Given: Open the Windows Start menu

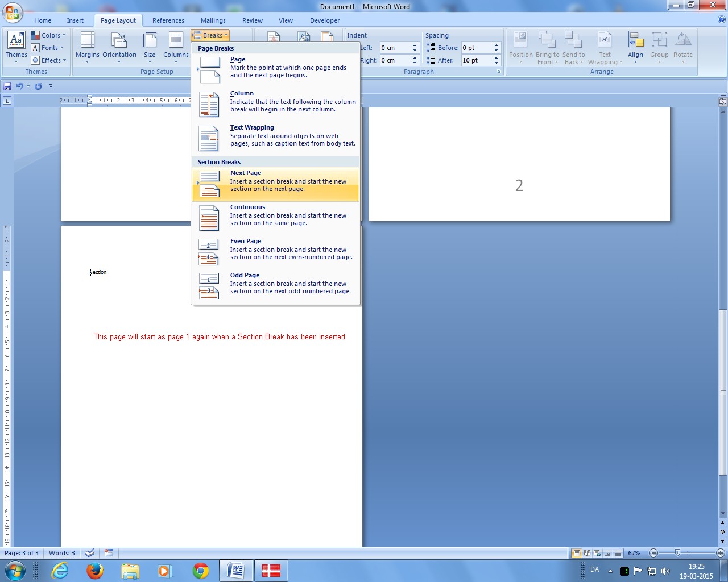Looking at the screenshot, I should 15,571.
